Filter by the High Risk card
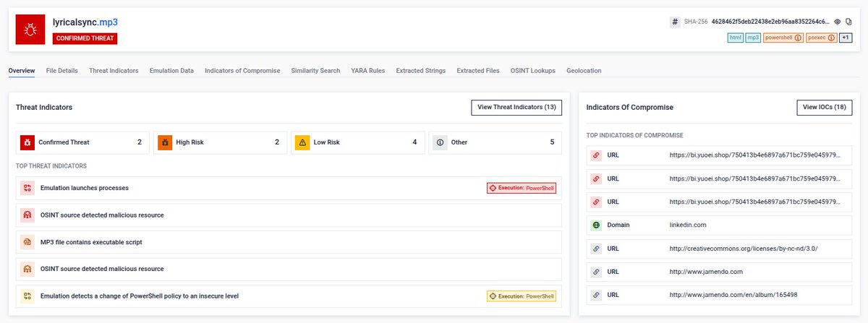Viewport: 868px width, 323px height. (x=220, y=142)
